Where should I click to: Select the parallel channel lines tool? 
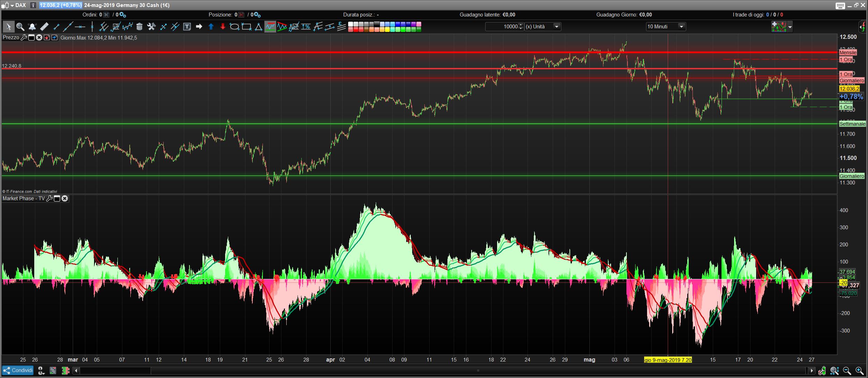coord(330,27)
